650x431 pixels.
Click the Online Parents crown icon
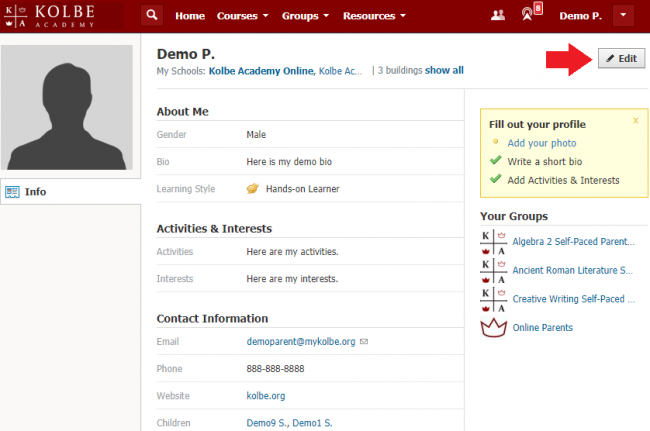pyautogui.click(x=492, y=327)
